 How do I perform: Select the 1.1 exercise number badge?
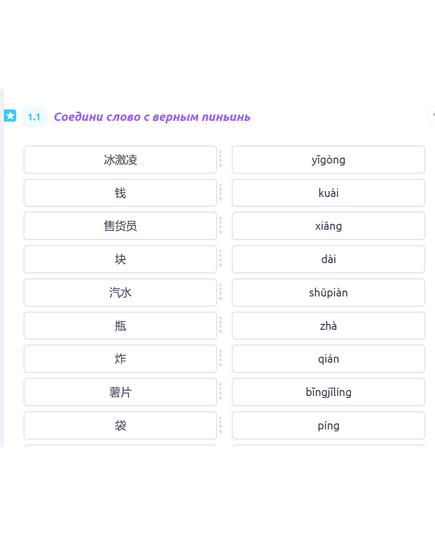[x=34, y=117]
